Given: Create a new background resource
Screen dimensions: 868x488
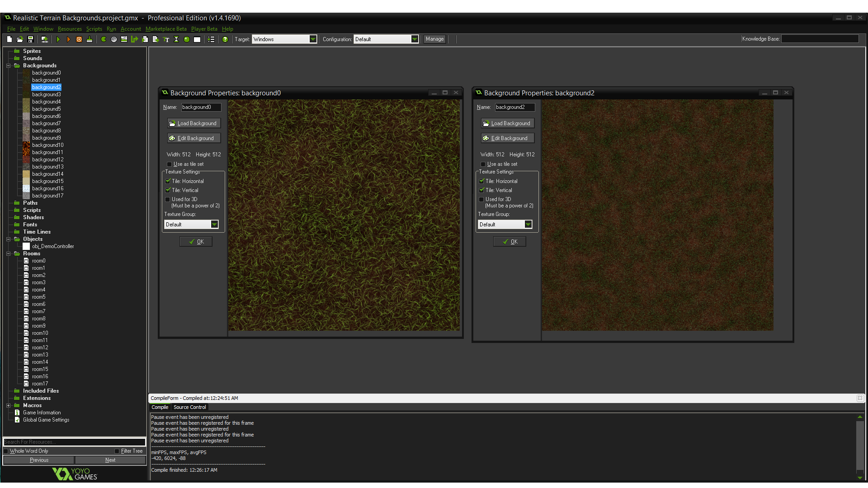Looking at the screenshot, I should pyautogui.click(x=124, y=39).
